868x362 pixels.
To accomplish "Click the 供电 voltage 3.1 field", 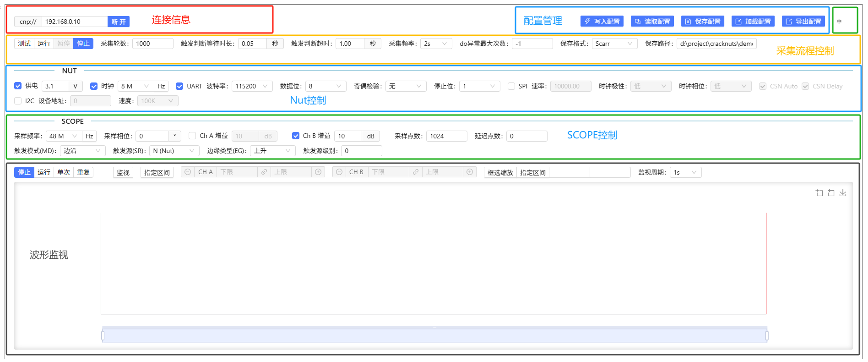I will (55, 86).
